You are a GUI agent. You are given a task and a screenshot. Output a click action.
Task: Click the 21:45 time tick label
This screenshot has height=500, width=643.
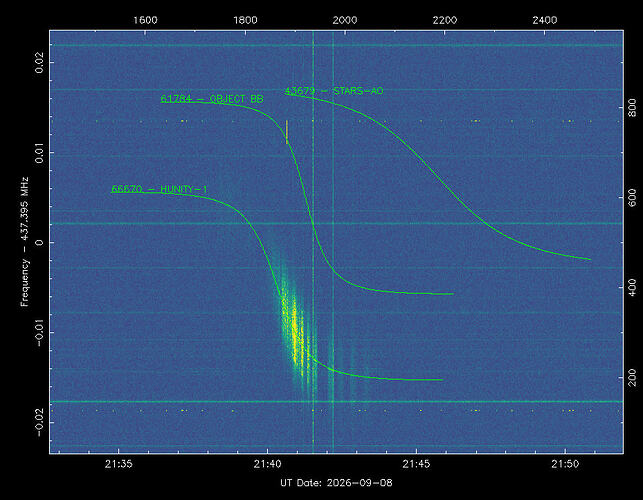coord(416,464)
